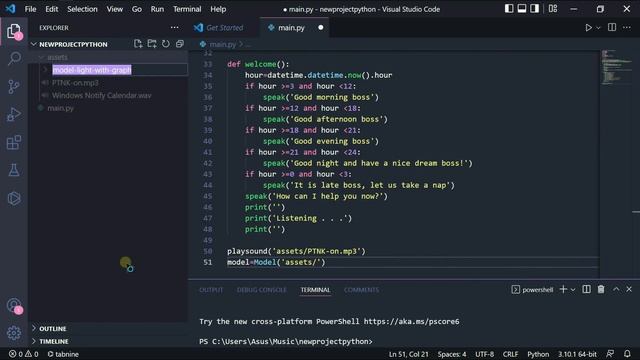
Task: Open the Manage settings gear
Action: (x=14, y=333)
